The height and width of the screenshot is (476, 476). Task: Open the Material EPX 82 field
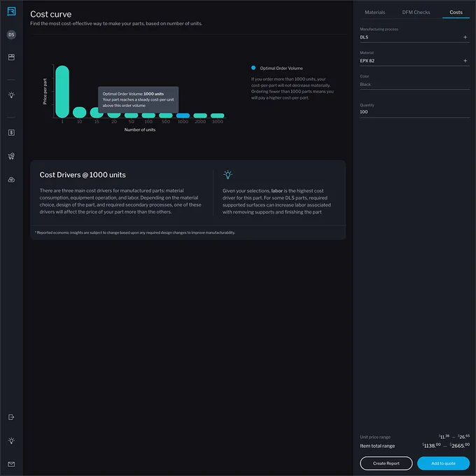pos(414,61)
